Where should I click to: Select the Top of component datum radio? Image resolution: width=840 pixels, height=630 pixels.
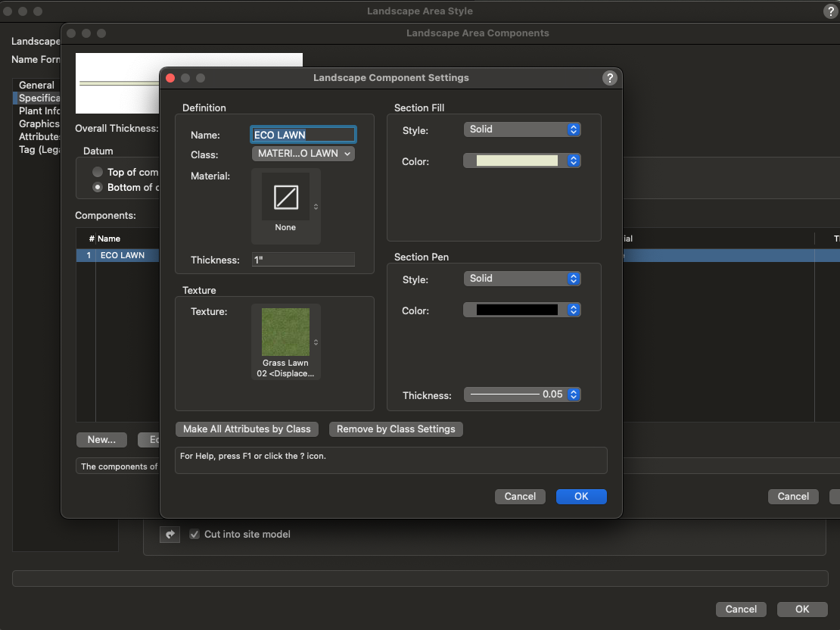[98, 172]
